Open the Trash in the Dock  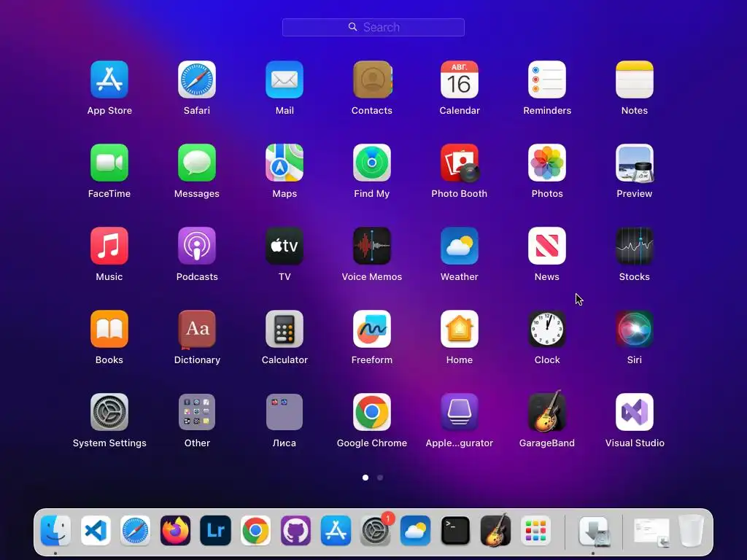click(692, 531)
